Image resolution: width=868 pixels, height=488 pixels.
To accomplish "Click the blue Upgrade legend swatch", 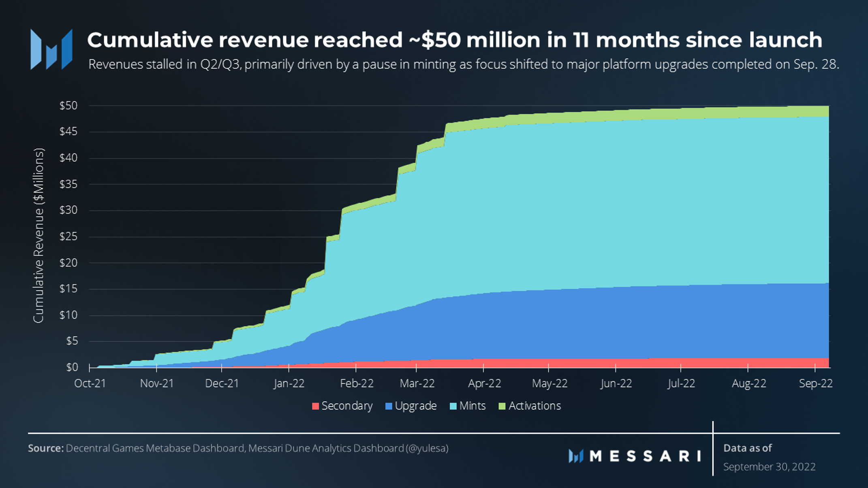I will [x=389, y=406].
